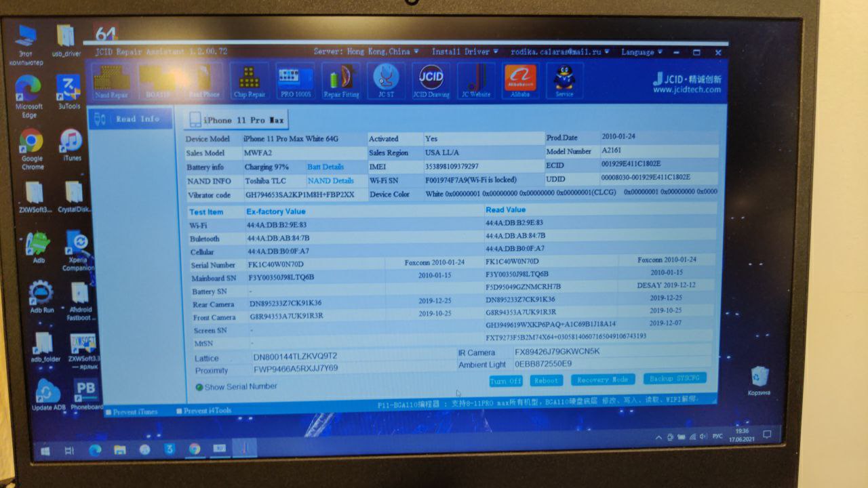The width and height of the screenshot is (868, 488).
Task: Open the Phoneboard desktop icon
Action: click(x=86, y=394)
